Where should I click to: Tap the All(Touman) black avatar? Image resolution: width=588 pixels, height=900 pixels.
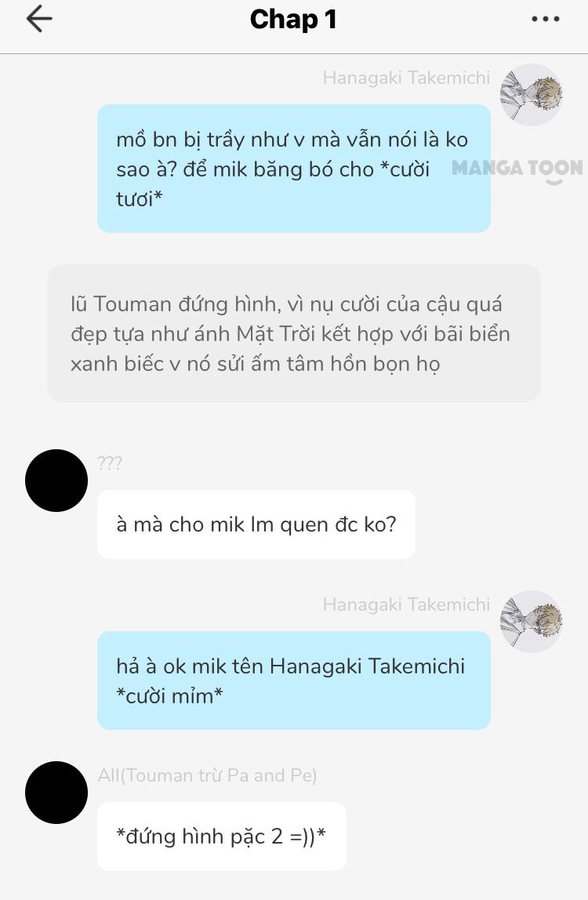[56, 793]
